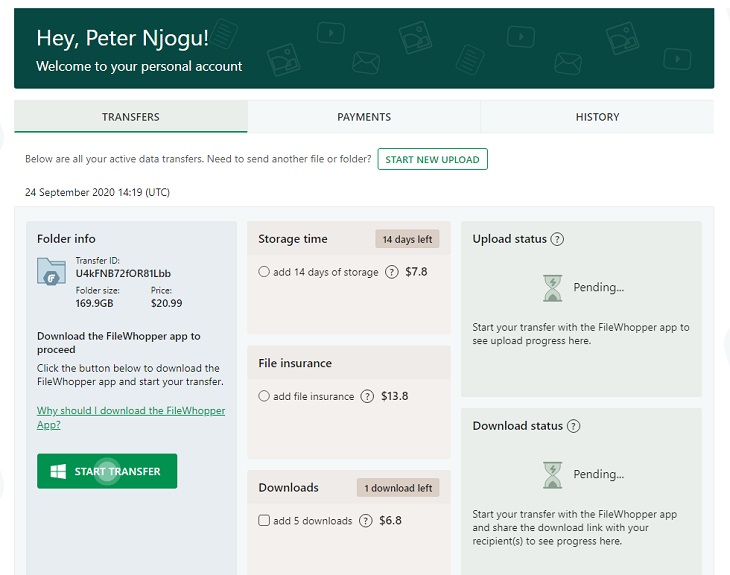Click the $7.8 storage price
The height and width of the screenshot is (575, 730).
(416, 272)
